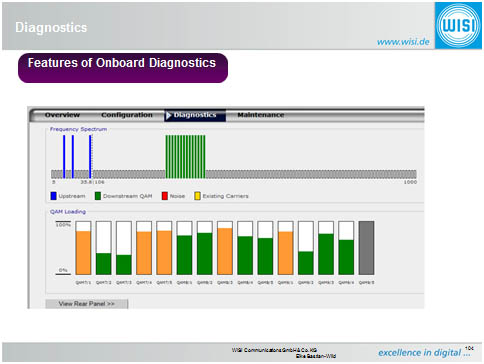Click the QAM9:3 green loading bar

pyautogui.click(x=326, y=254)
